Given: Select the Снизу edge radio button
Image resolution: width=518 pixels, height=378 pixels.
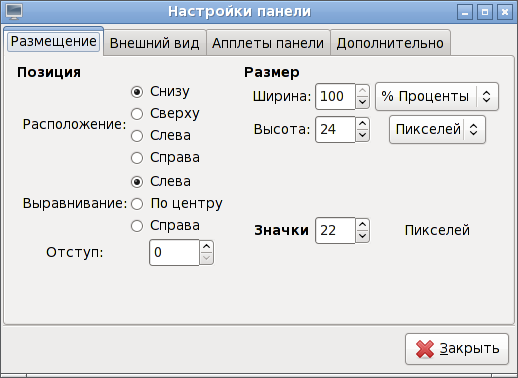Looking at the screenshot, I should click(137, 92).
